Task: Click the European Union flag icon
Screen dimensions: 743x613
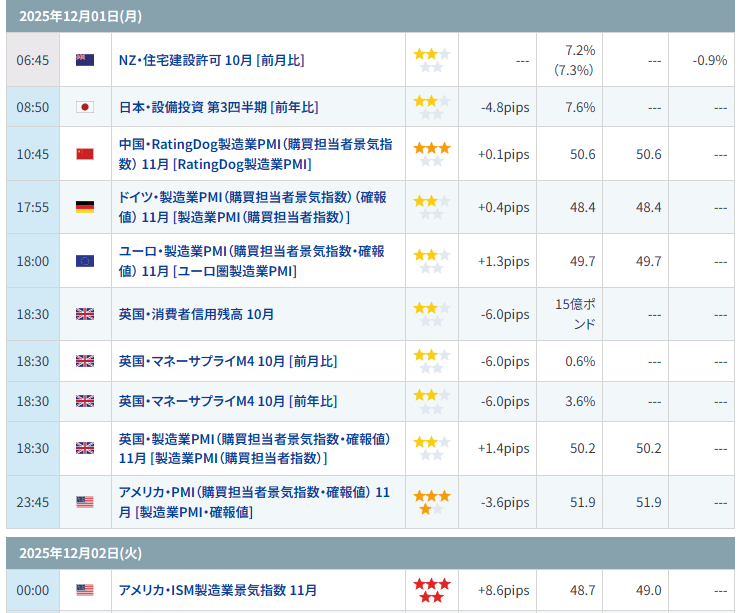Action: 85,261
